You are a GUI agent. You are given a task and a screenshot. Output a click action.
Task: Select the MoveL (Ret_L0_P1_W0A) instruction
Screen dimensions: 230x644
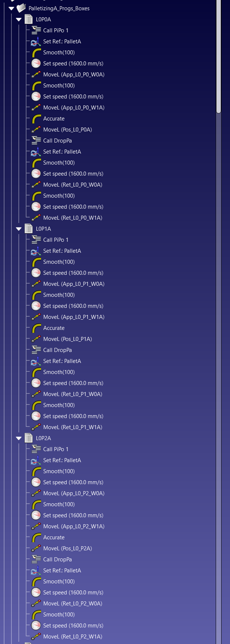73,394
